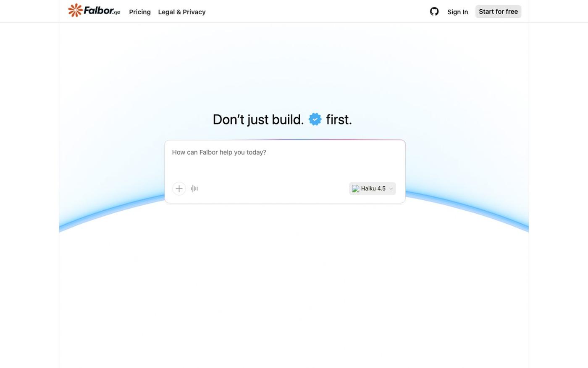Open the GitHub repository icon
The height and width of the screenshot is (368, 588).
tap(434, 11)
